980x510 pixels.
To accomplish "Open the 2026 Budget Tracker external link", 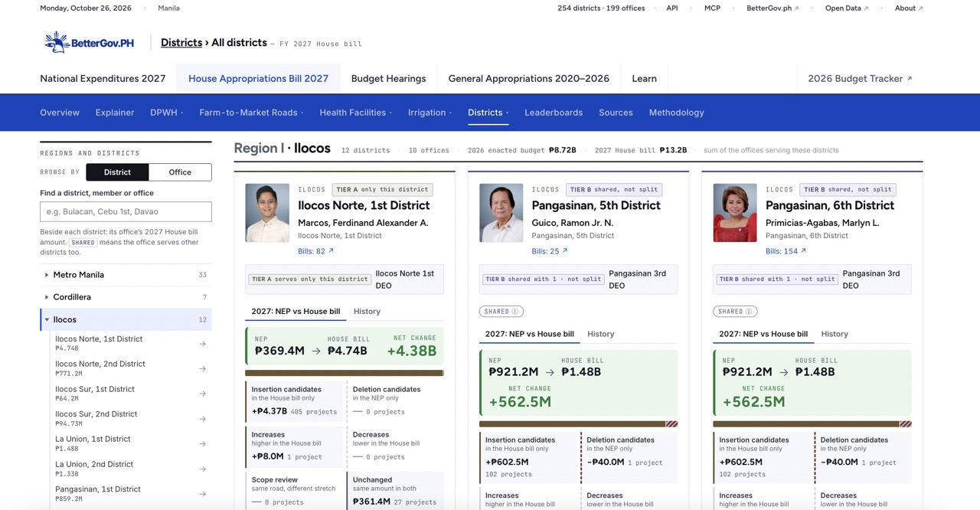I will click(x=860, y=79).
